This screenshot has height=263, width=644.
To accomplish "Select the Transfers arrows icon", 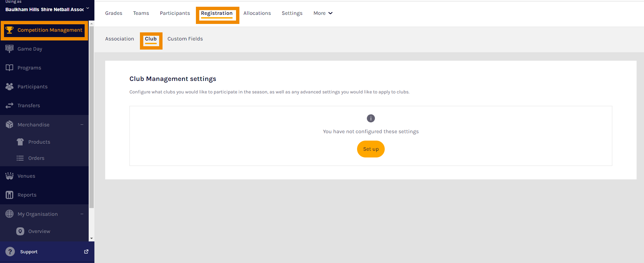I will coord(9,106).
